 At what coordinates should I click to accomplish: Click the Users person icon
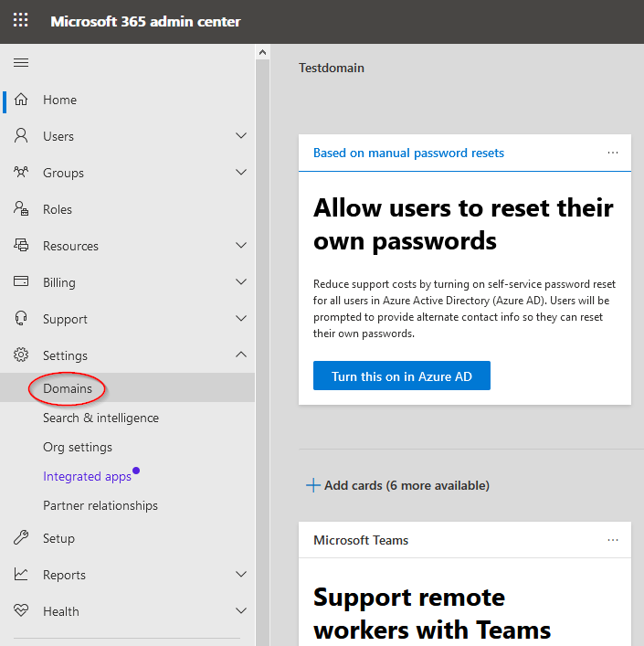[21, 136]
